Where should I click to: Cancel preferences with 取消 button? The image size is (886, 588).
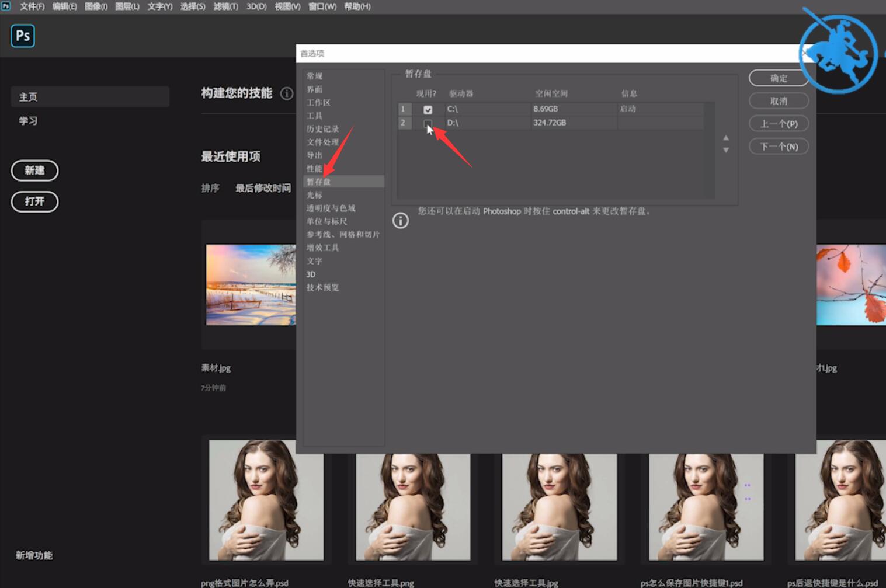coord(779,101)
